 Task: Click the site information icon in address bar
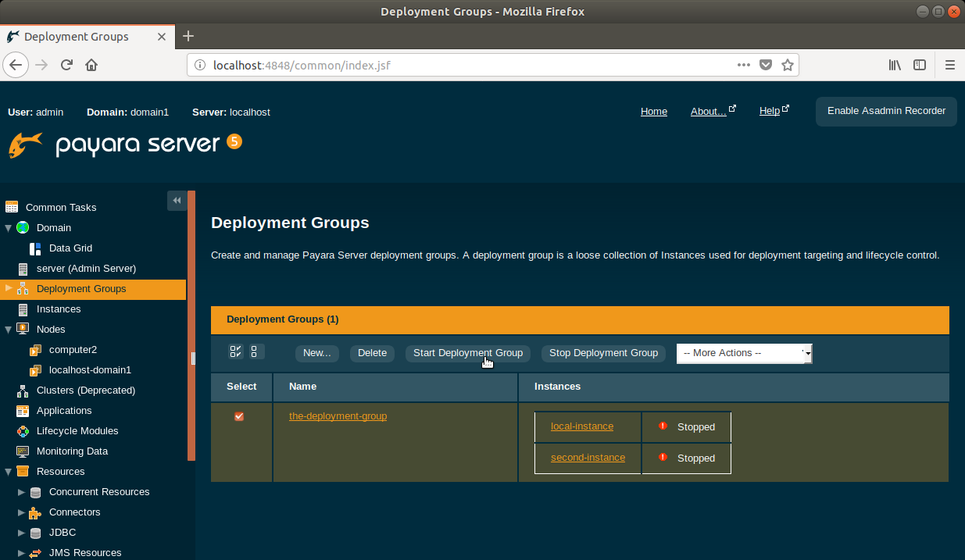coord(199,65)
